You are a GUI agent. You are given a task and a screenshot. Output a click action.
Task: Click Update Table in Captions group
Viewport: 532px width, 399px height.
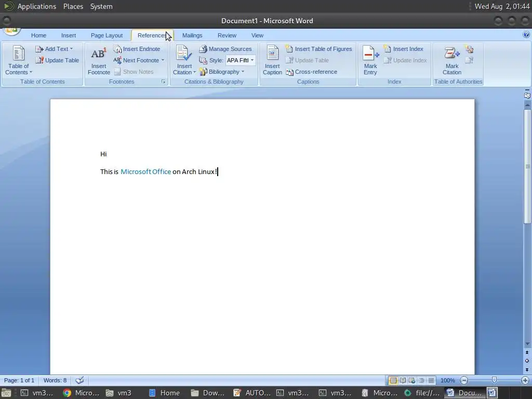[x=307, y=60]
